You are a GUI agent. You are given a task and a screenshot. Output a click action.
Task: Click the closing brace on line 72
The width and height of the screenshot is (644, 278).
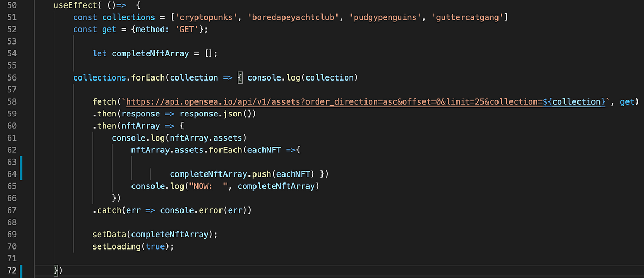(56, 270)
